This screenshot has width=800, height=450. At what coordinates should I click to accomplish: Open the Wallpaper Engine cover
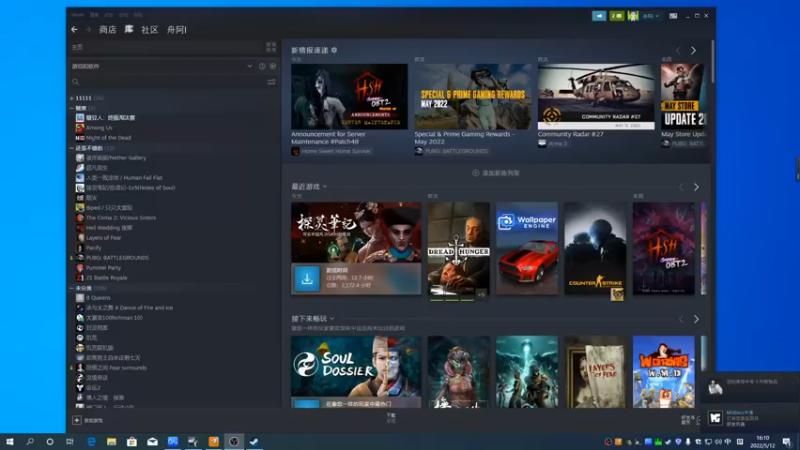[527, 249]
